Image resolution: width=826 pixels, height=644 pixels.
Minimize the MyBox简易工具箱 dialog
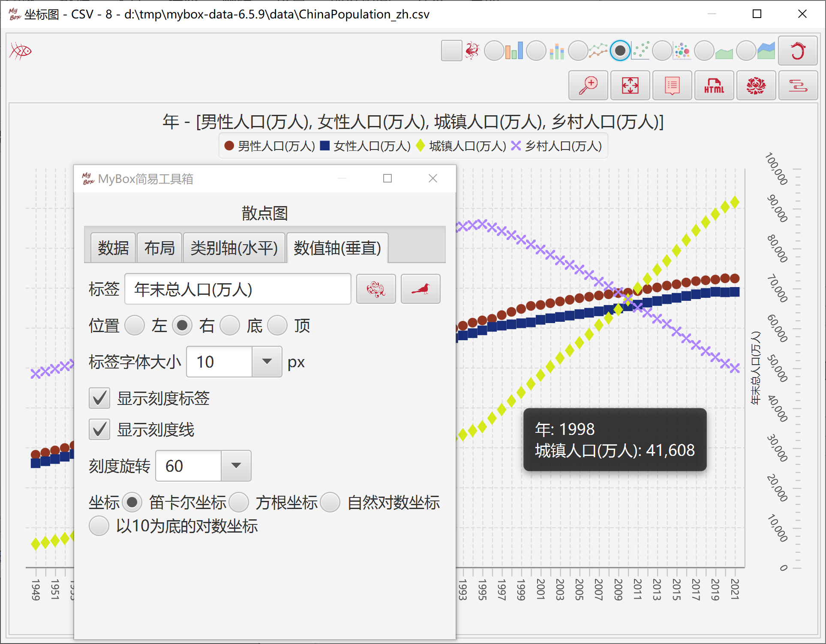[342, 178]
